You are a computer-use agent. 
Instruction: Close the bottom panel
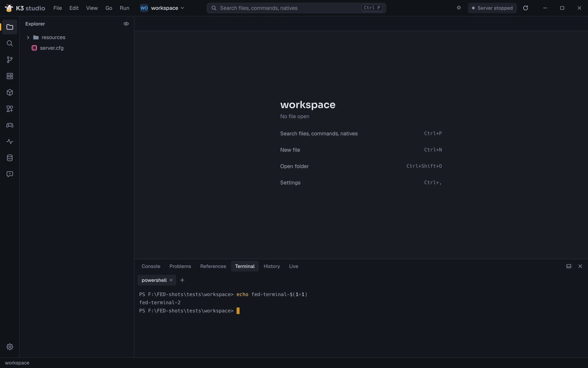tap(580, 266)
